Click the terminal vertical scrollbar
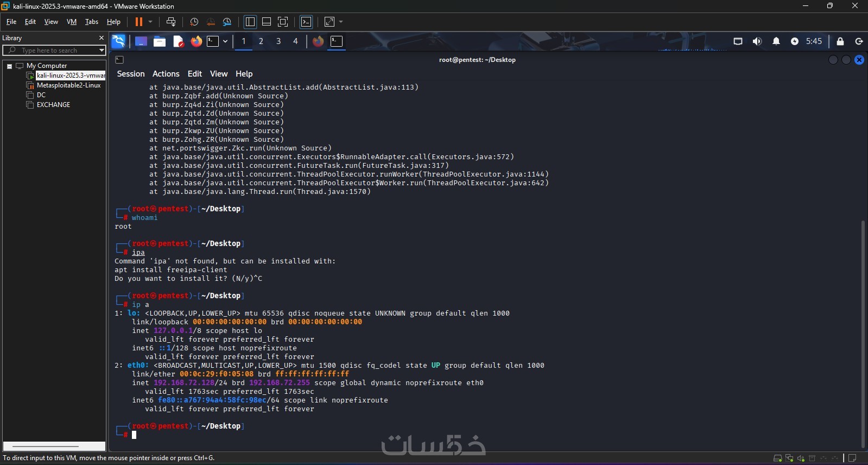 pyautogui.click(x=863, y=334)
